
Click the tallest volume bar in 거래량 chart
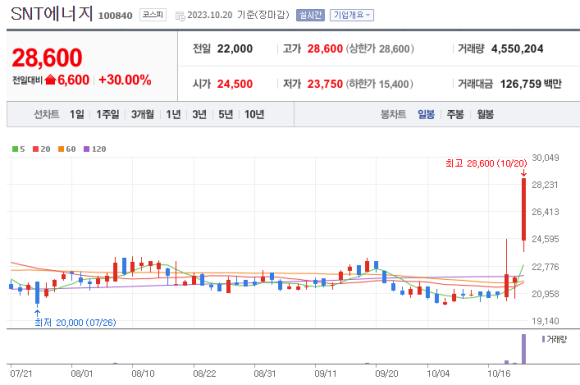pos(524,349)
